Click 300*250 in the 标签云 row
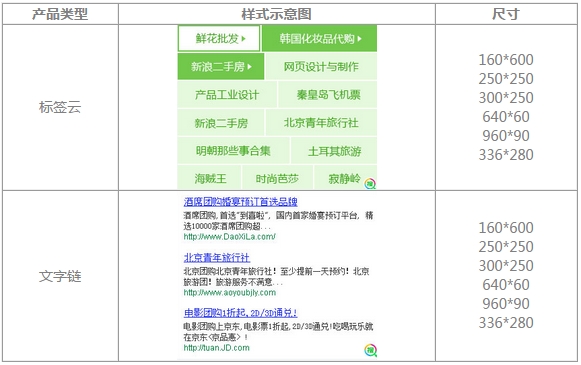Image resolution: width=581 pixels, height=365 pixels. pyautogui.click(x=506, y=98)
